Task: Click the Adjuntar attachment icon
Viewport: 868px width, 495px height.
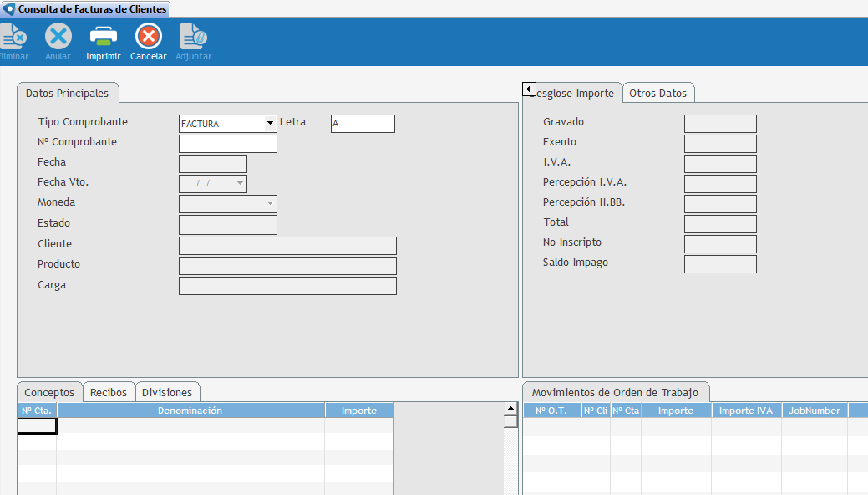Action: [x=193, y=37]
